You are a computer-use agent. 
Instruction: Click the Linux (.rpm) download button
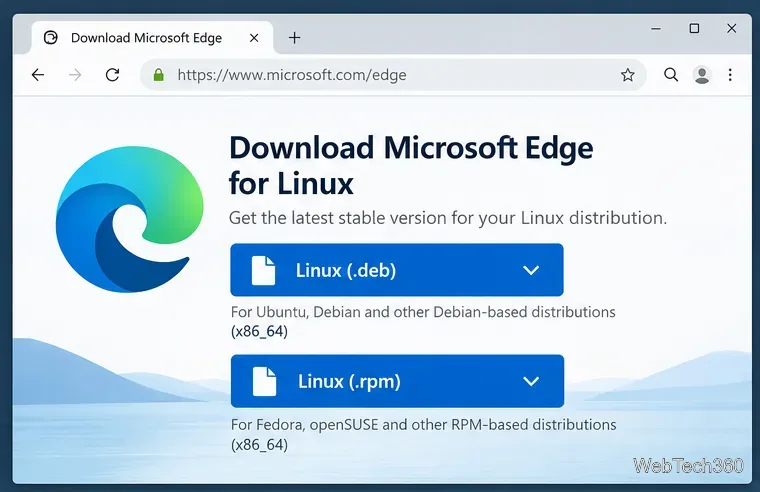(397, 381)
